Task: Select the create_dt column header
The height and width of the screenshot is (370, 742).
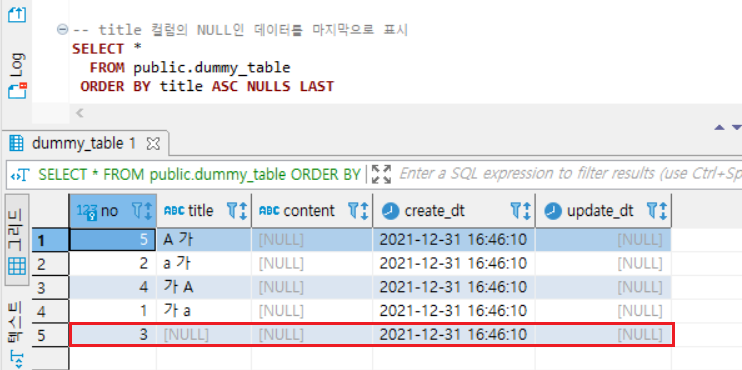Action: pos(454,211)
